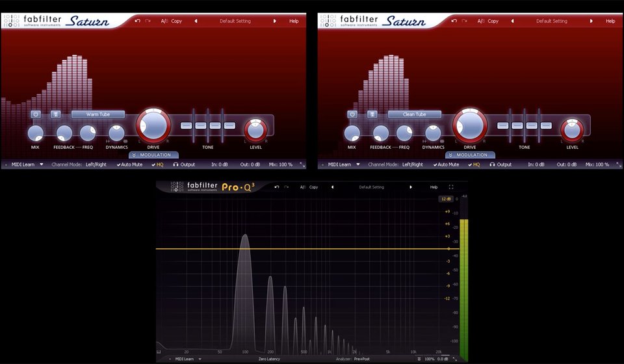Go to next preset in Pro-Q 3
The image size is (624, 364).
click(x=411, y=187)
